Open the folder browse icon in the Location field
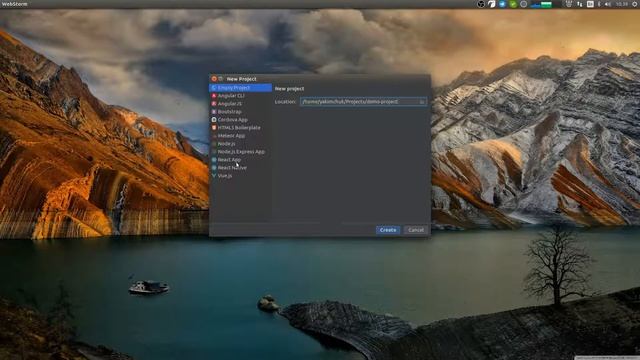Screen dimensions: 640x360 click(422, 102)
